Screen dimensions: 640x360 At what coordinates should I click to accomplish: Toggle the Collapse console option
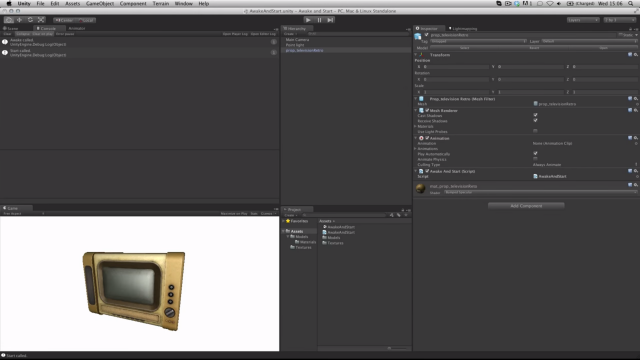23,34
